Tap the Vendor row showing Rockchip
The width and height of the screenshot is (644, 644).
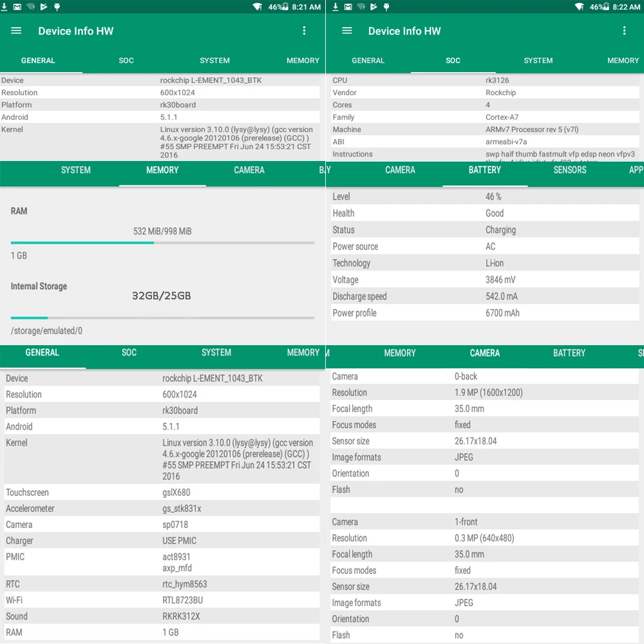(485, 92)
